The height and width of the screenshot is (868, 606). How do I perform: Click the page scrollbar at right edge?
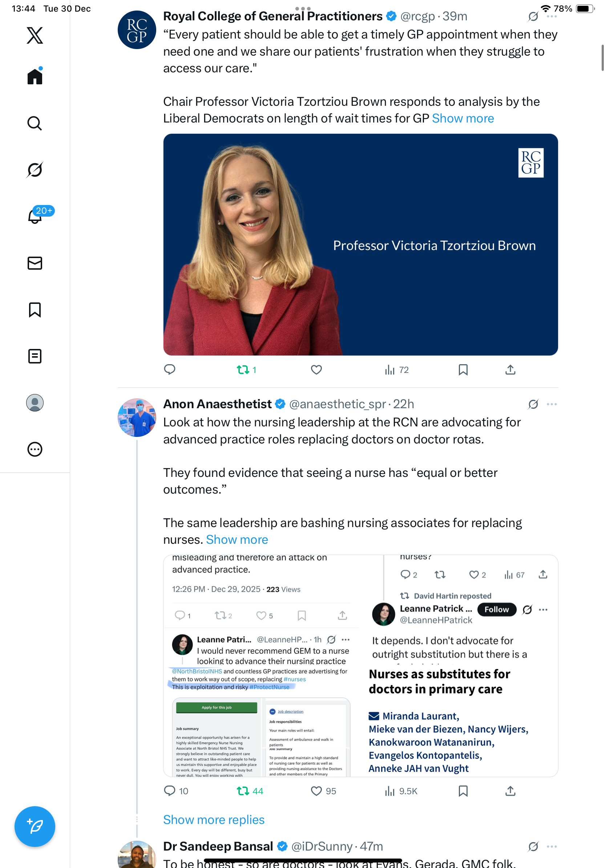[602, 57]
